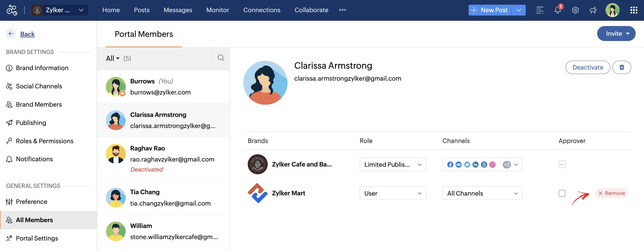Open Limited Publisher role dropdown
The width and height of the screenshot is (644, 251).
pyautogui.click(x=393, y=164)
